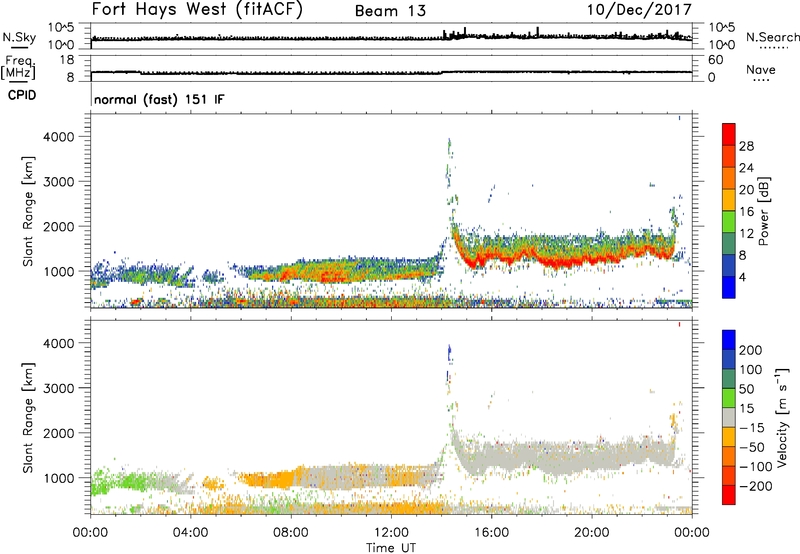Click '3000' tick on the velocity panel
The width and height of the screenshot is (800, 554).
59,388
